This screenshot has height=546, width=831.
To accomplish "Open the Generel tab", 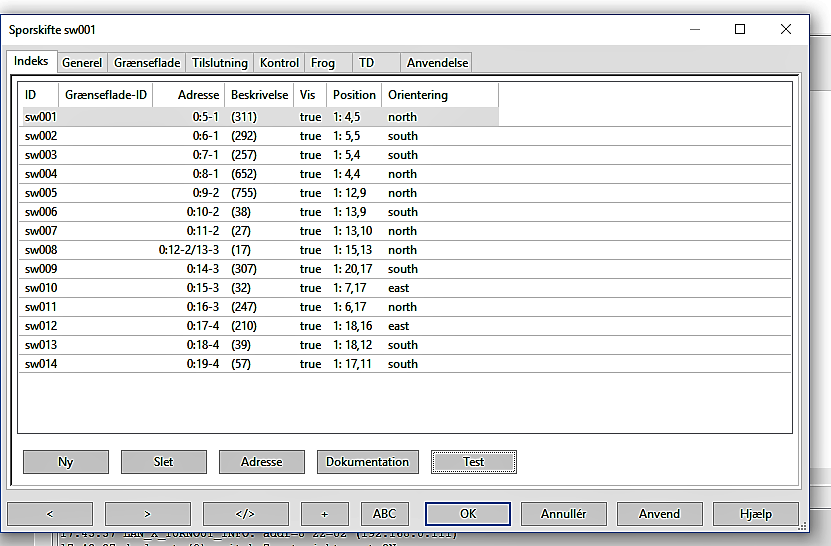I will (82, 63).
